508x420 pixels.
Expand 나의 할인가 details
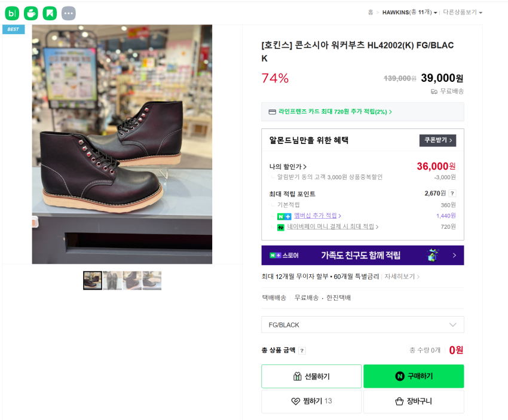[288, 167]
